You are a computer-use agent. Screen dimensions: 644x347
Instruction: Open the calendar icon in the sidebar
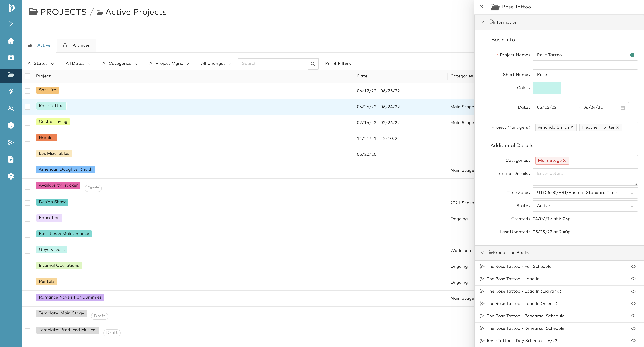click(x=11, y=58)
